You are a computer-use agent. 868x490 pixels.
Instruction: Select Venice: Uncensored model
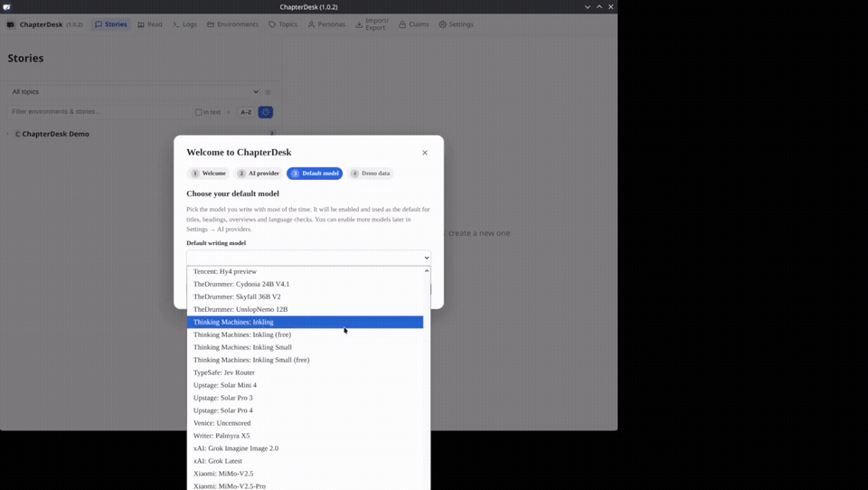click(x=305, y=423)
